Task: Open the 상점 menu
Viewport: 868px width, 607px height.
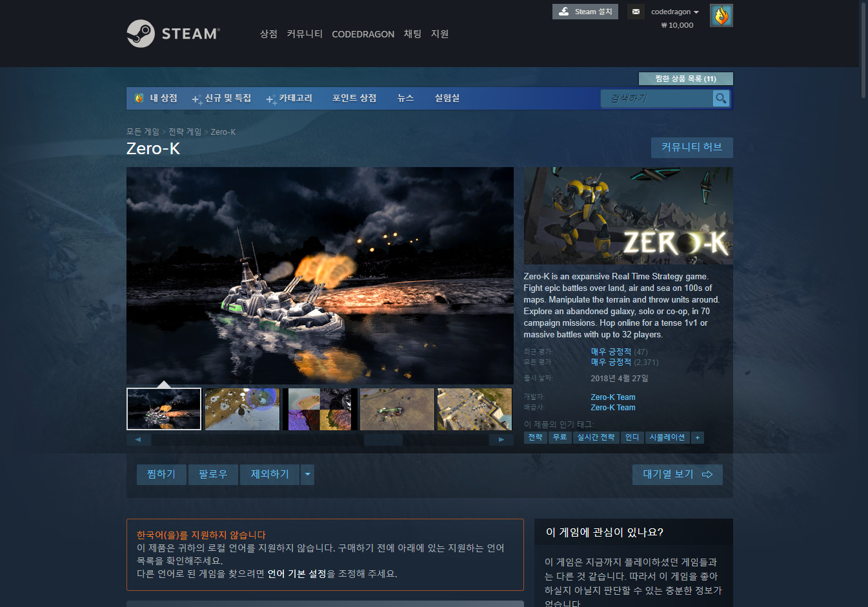Action: click(x=268, y=34)
